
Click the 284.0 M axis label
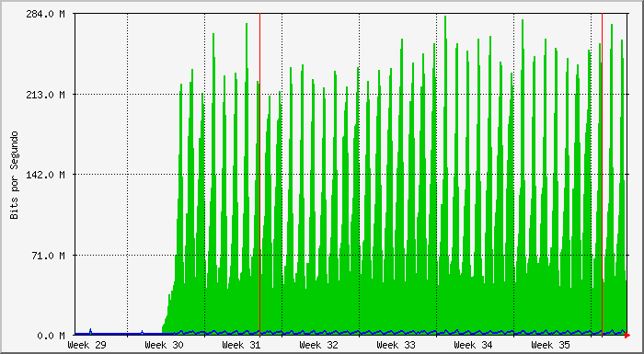[x=47, y=15]
